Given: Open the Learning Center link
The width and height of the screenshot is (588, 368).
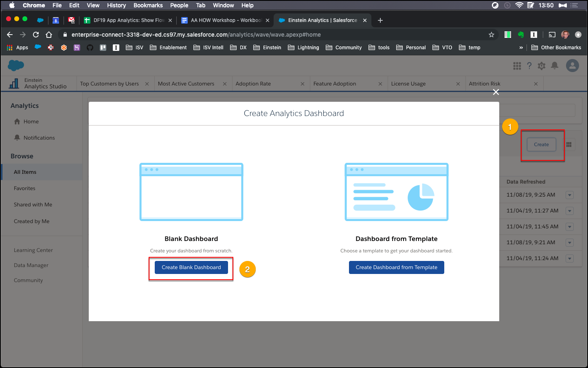Looking at the screenshot, I should tap(33, 250).
